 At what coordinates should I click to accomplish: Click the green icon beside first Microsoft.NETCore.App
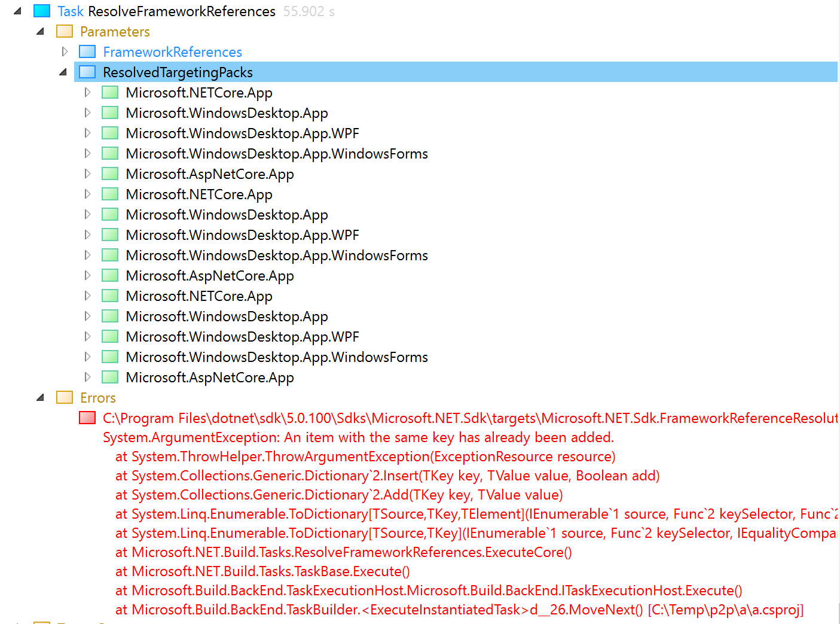(x=110, y=92)
